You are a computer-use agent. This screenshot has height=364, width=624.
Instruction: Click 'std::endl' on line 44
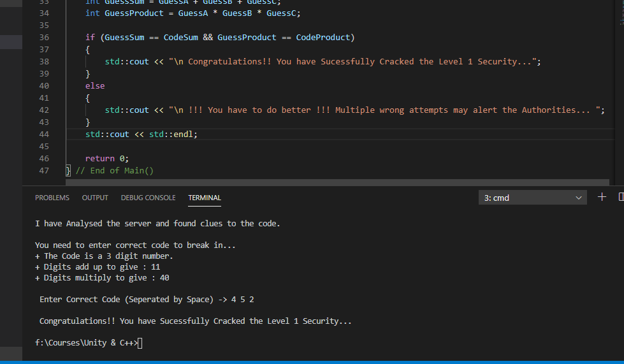point(171,135)
